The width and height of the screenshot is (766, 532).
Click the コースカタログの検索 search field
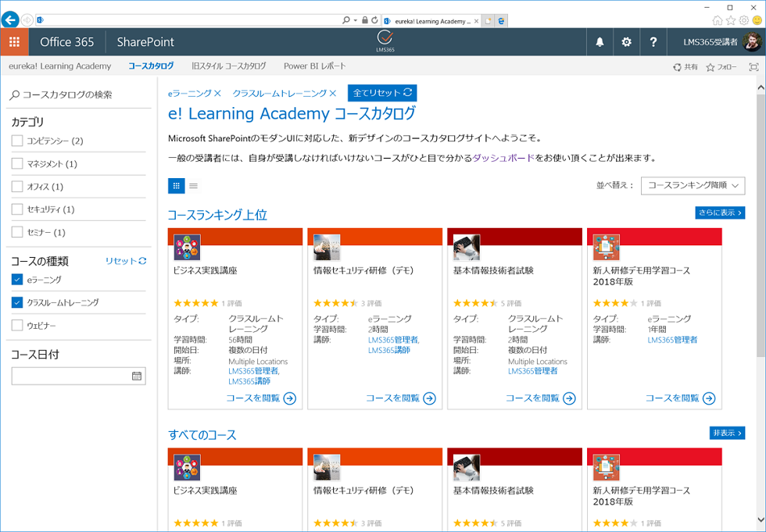point(78,95)
